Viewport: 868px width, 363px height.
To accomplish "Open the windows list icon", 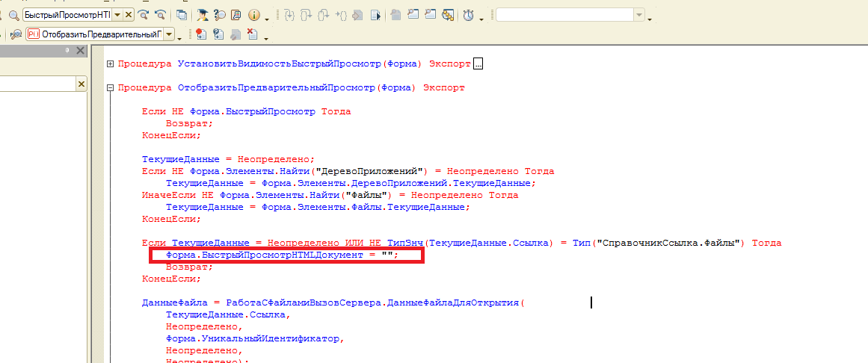I will (x=181, y=15).
